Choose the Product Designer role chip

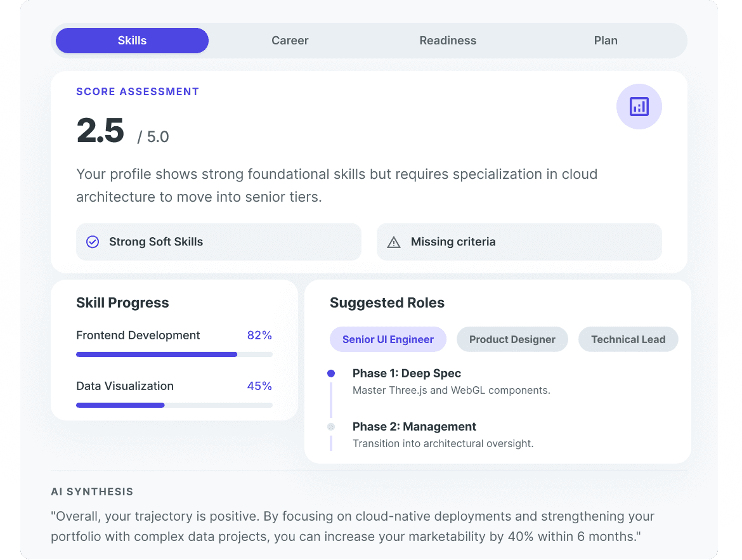coord(512,339)
